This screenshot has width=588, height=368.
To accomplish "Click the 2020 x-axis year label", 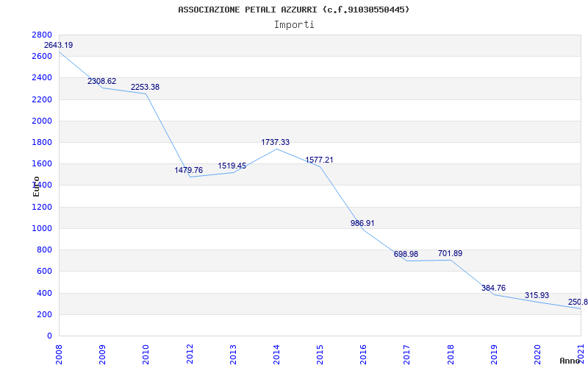I will click(x=538, y=355).
